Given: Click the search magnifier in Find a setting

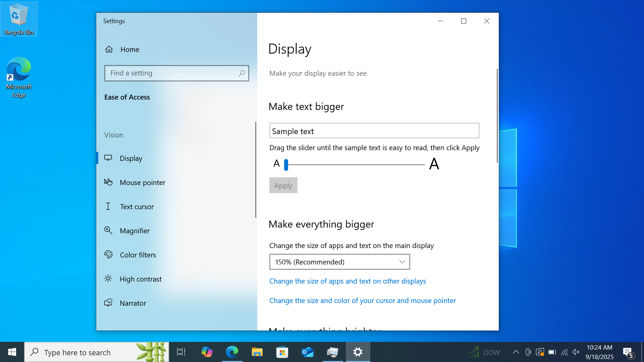Looking at the screenshot, I should [x=241, y=73].
